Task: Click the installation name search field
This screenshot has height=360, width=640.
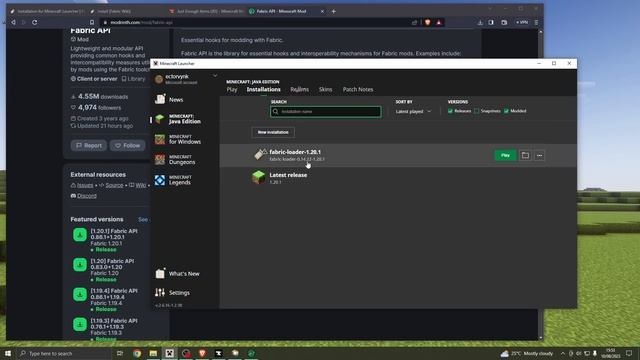Action: [x=326, y=111]
